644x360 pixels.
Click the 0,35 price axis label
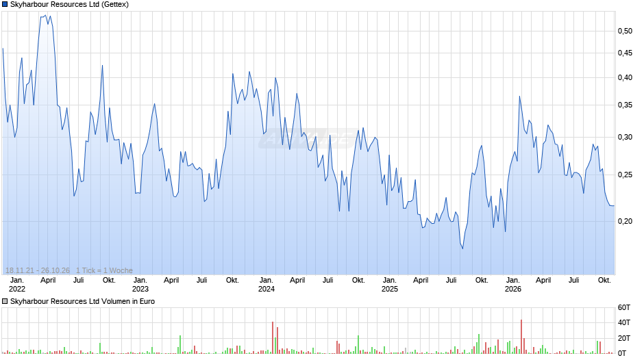click(x=625, y=105)
